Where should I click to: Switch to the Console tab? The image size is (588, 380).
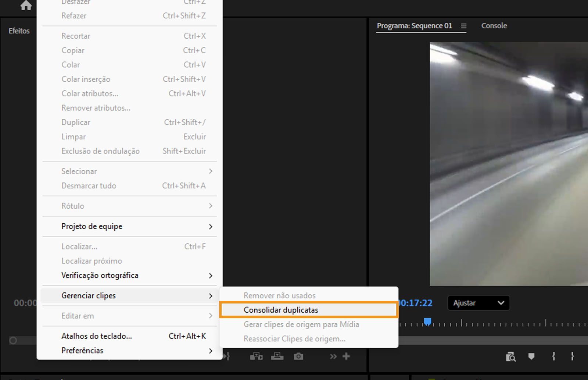(494, 25)
